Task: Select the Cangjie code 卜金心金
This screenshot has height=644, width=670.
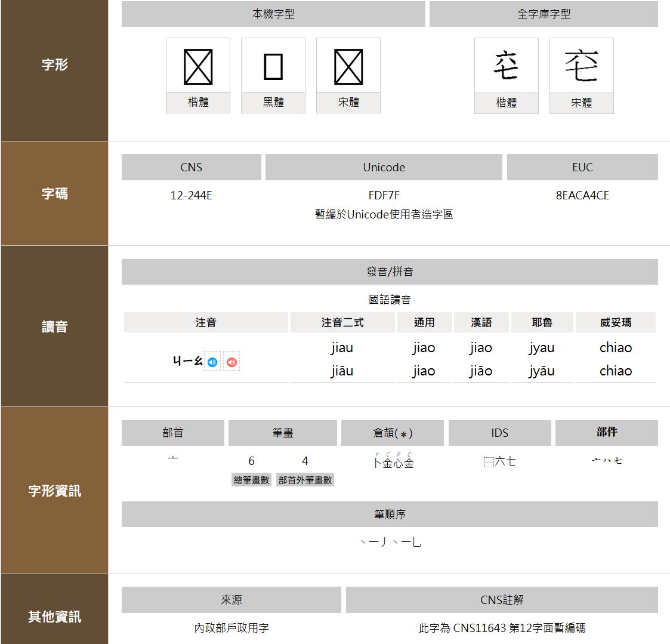Action: pos(394,463)
